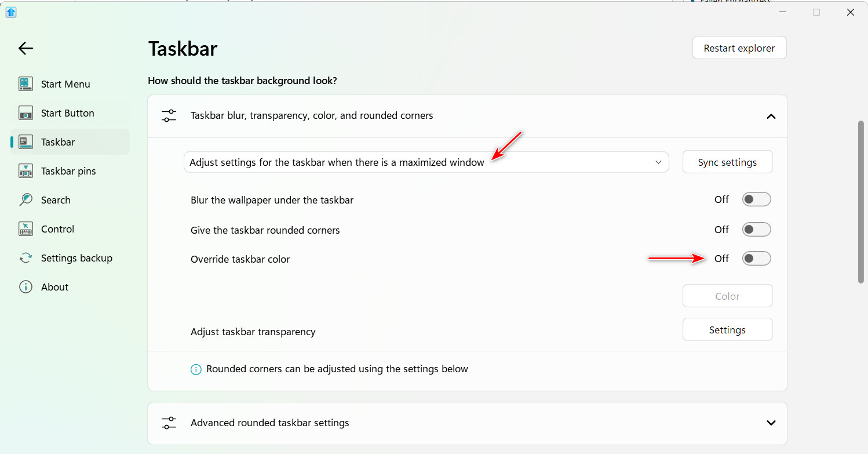Image resolution: width=868 pixels, height=454 pixels.
Task: Open the Search magnifier icon
Action: (25, 200)
